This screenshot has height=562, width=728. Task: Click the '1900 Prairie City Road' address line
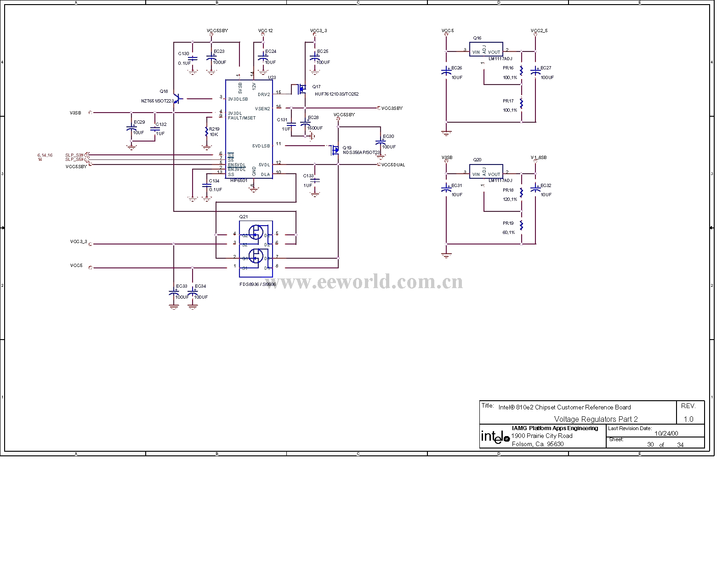542,436
